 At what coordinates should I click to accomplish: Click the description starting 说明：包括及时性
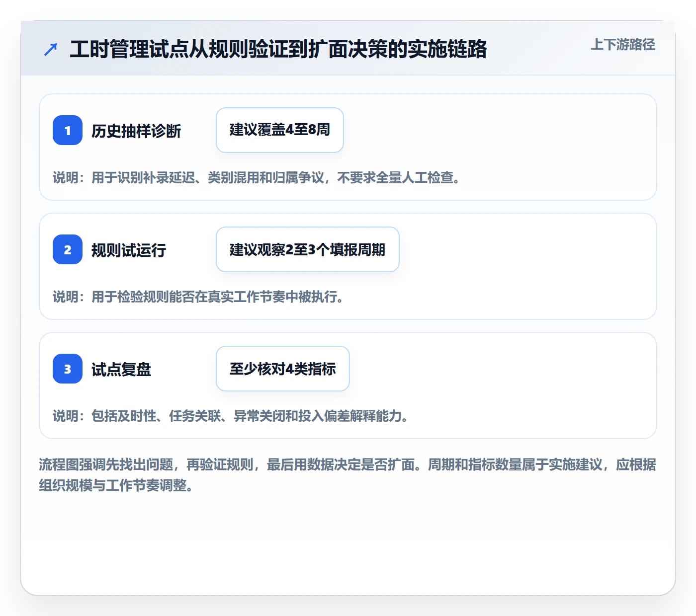click(231, 416)
